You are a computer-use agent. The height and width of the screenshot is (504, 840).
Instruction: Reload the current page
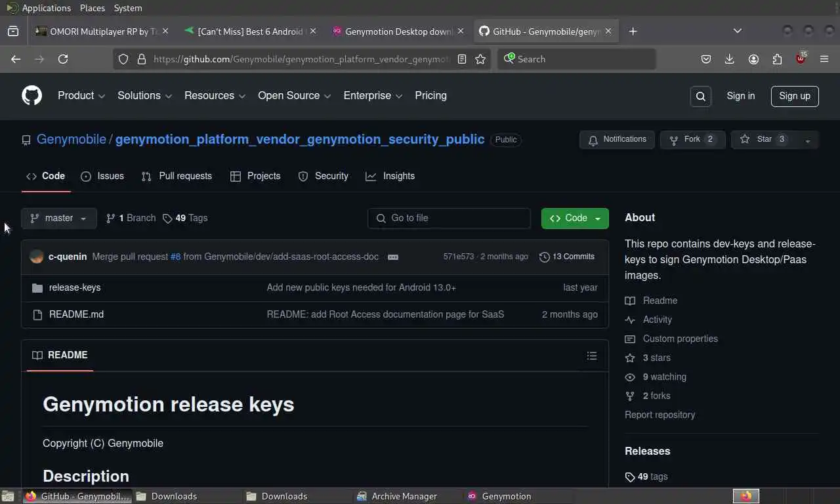[63, 59]
